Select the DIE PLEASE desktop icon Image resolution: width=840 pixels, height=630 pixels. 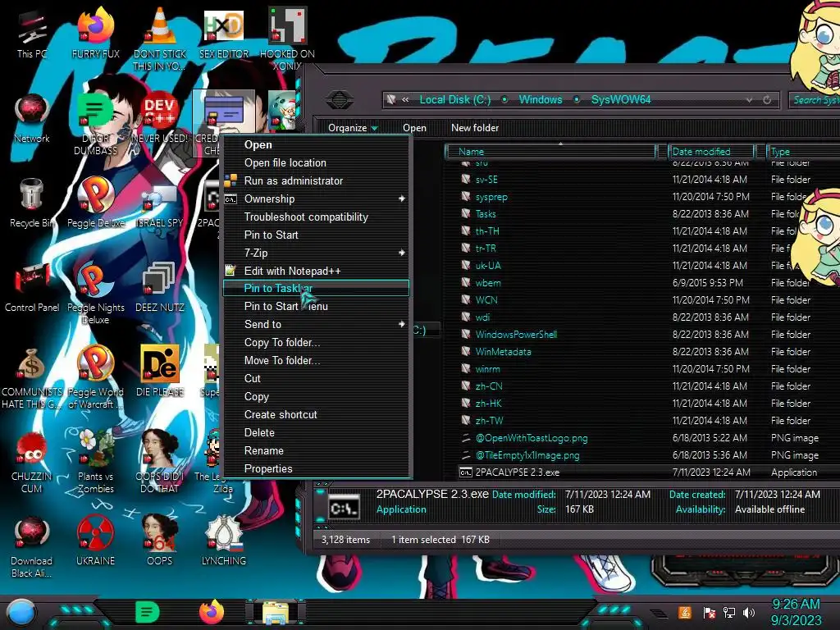tap(159, 372)
